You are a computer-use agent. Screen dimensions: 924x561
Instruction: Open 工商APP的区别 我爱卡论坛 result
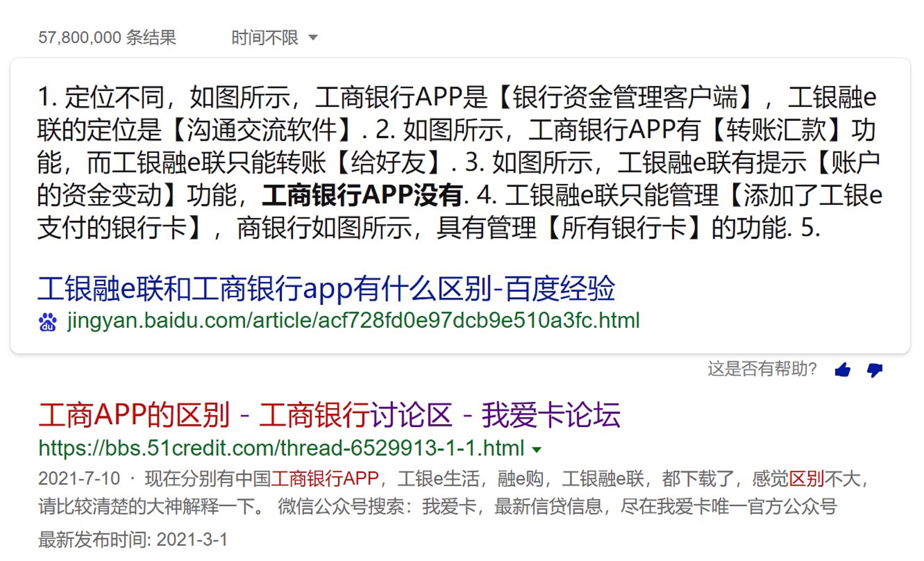(329, 415)
